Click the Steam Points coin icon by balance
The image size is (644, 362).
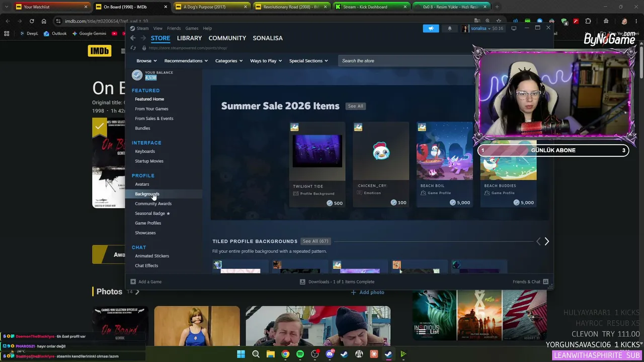coord(137,75)
